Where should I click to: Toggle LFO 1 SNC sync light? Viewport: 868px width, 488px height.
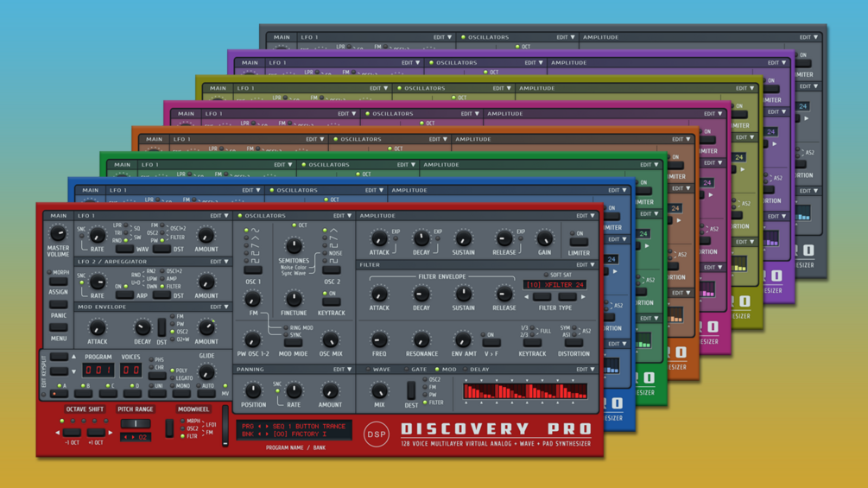(x=82, y=236)
